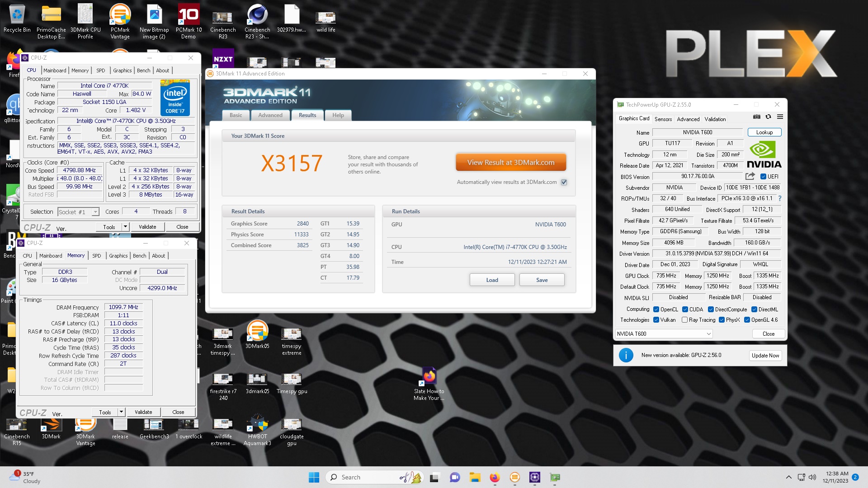The width and height of the screenshot is (868, 488).
Task: Toggle the PhysX checkbox
Action: tap(722, 320)
